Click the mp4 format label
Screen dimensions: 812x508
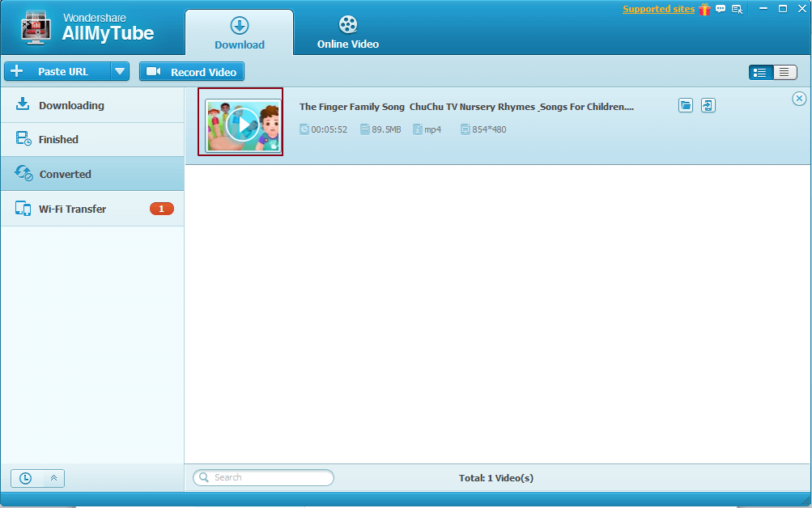click(433, 129)
